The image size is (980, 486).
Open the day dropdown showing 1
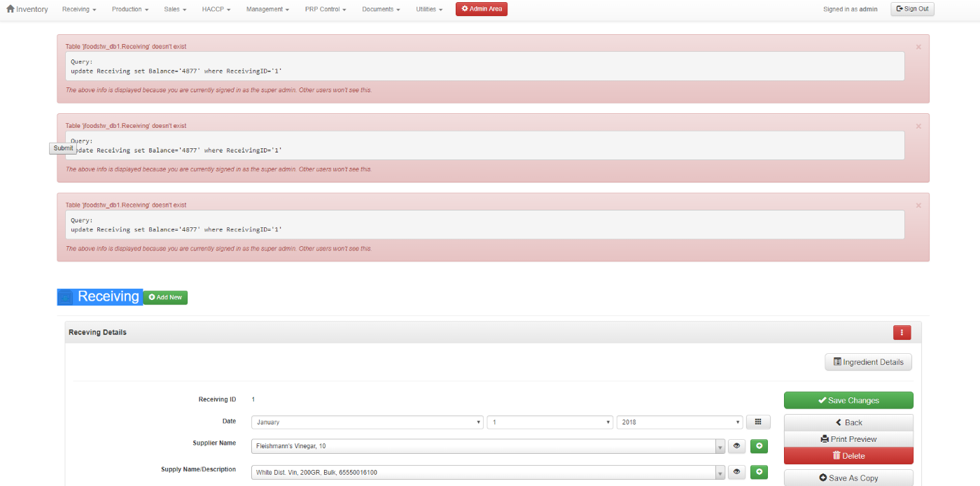pos(550,422)
